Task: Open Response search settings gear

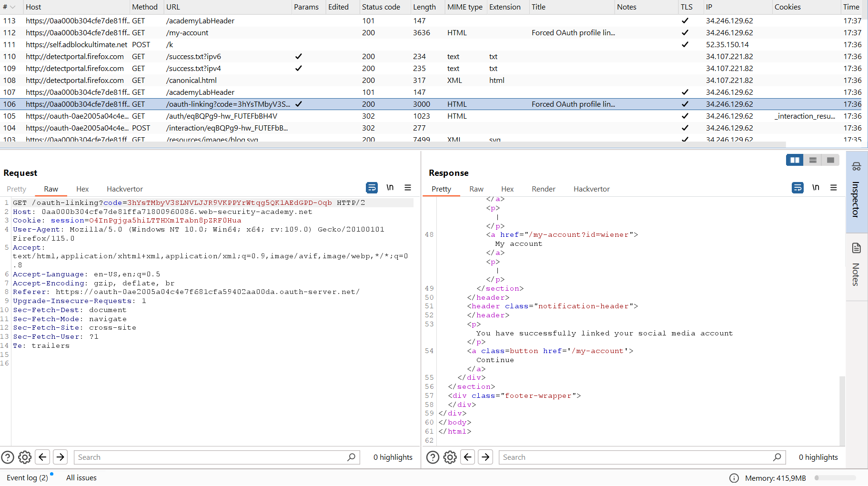Action: pos(450,457)
